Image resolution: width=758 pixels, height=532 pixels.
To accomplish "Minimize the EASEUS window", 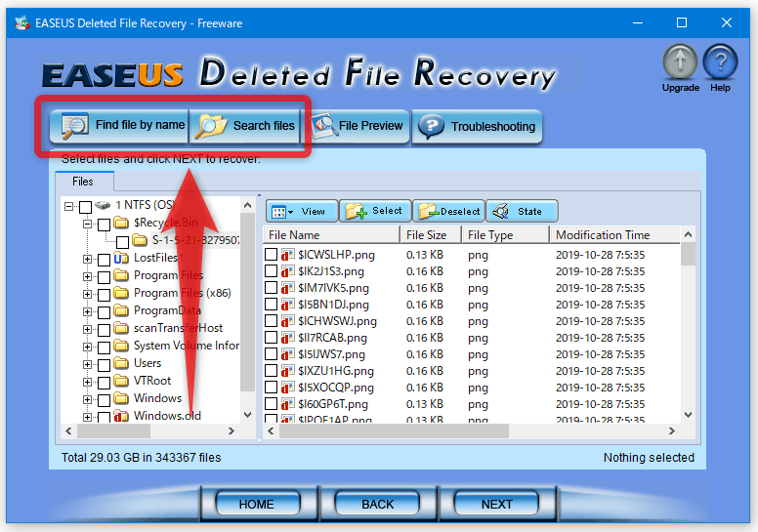I will click(x=638, y=22).
